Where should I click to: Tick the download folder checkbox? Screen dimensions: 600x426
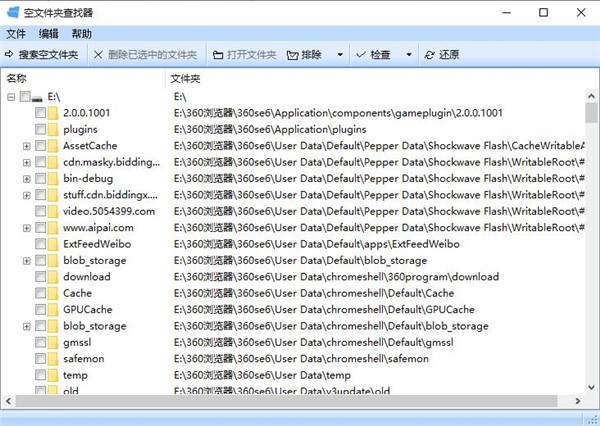pos(40,277)
